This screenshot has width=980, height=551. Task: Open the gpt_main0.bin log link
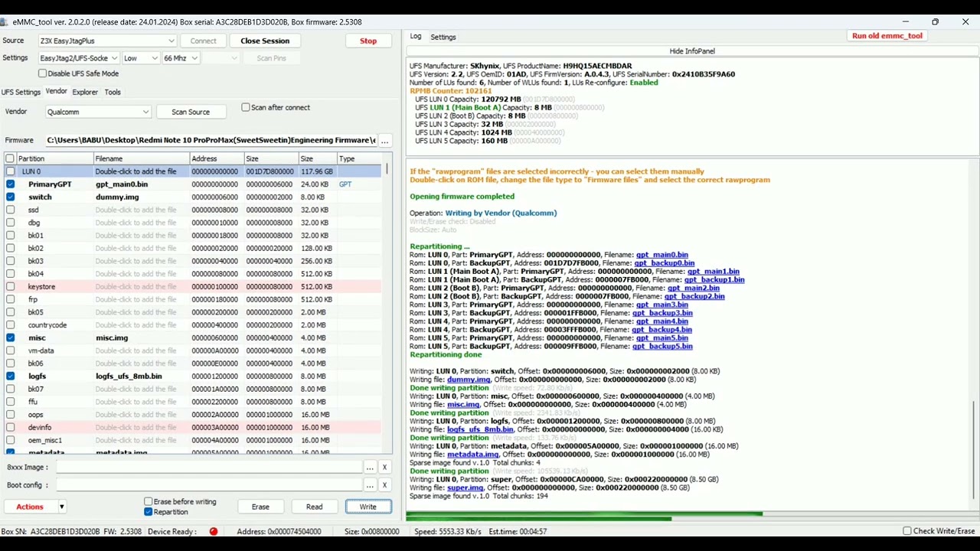[661, 255]
